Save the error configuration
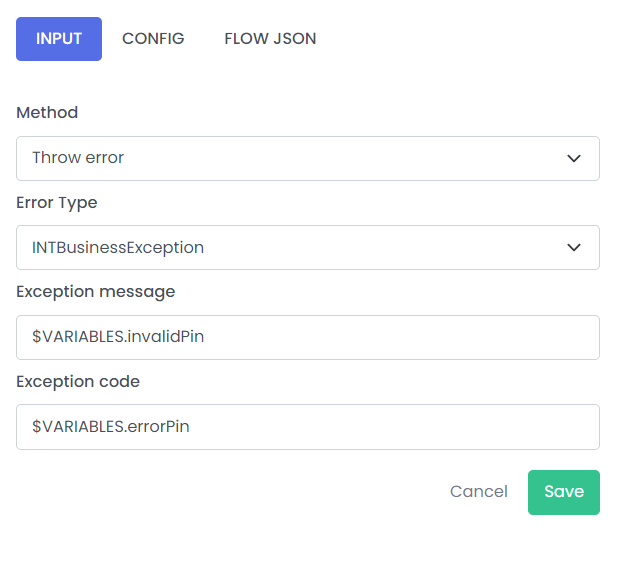This screenshot has height=562, width=620. (x=563, y=492)
